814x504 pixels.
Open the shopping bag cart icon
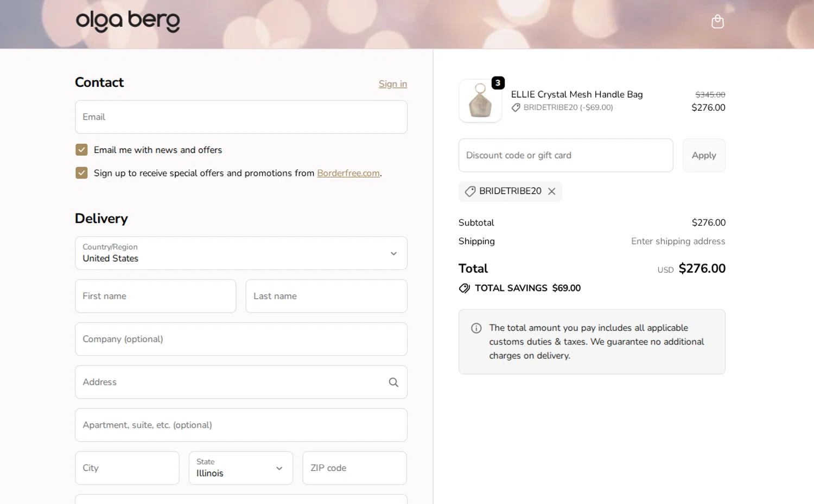point(717,21)
